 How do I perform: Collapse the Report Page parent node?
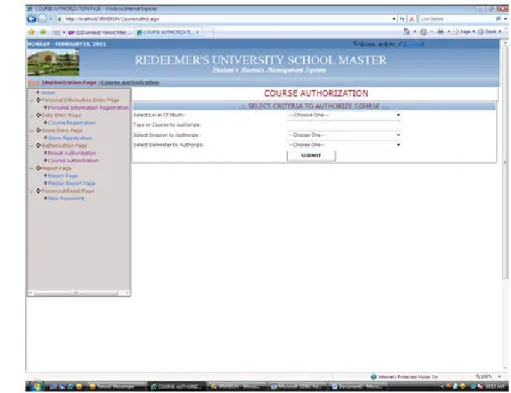pyautogui.click(x=32, y=168)
